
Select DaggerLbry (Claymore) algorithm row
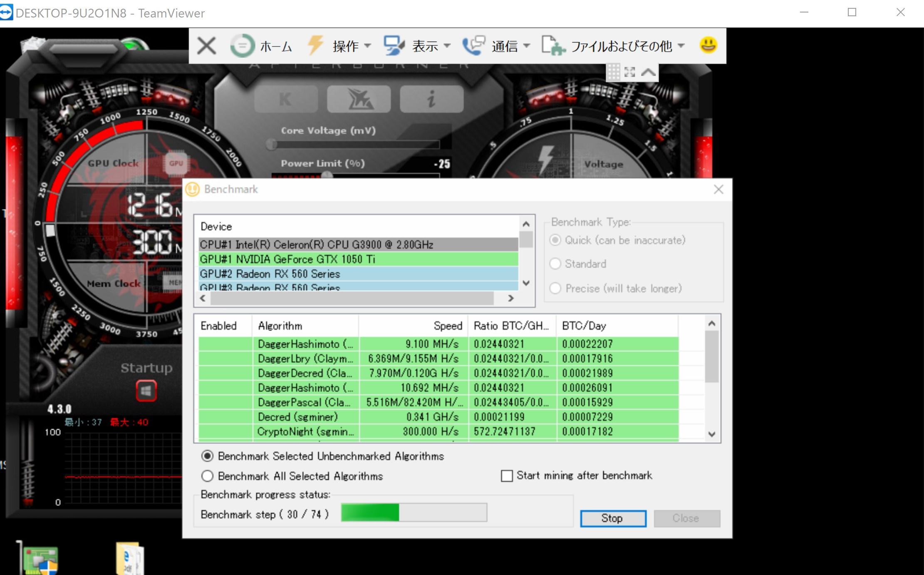tap(438, 358)
